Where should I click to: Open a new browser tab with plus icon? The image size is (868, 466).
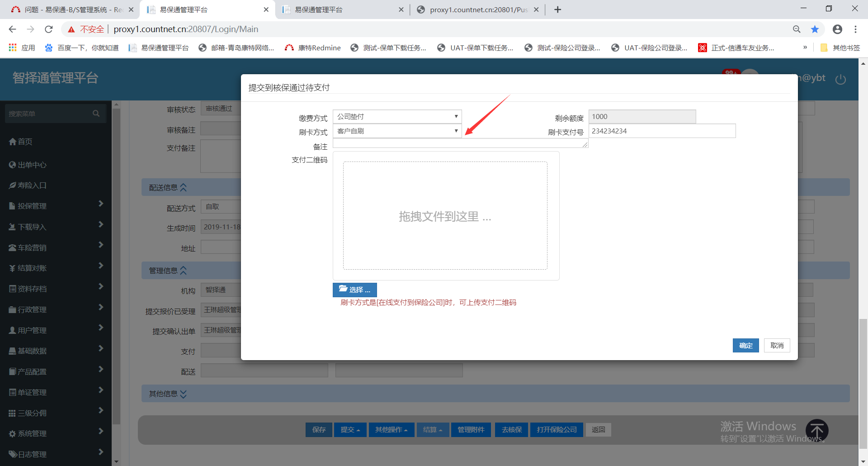coord(558,10)
